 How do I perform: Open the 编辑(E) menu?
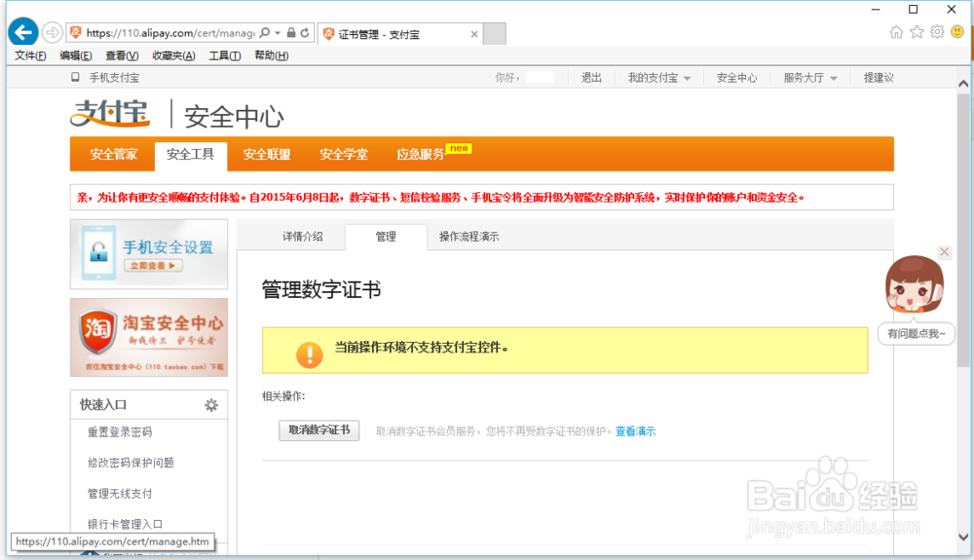76,56
